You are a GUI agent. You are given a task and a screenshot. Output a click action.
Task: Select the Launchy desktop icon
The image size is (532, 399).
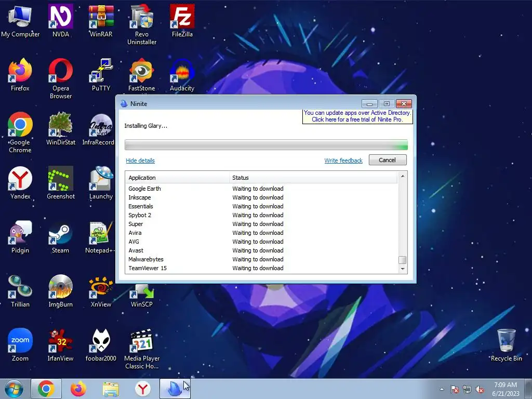click(101, 183)
